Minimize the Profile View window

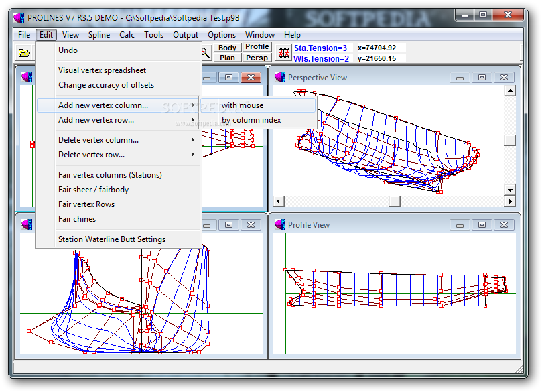pos(460,225)
